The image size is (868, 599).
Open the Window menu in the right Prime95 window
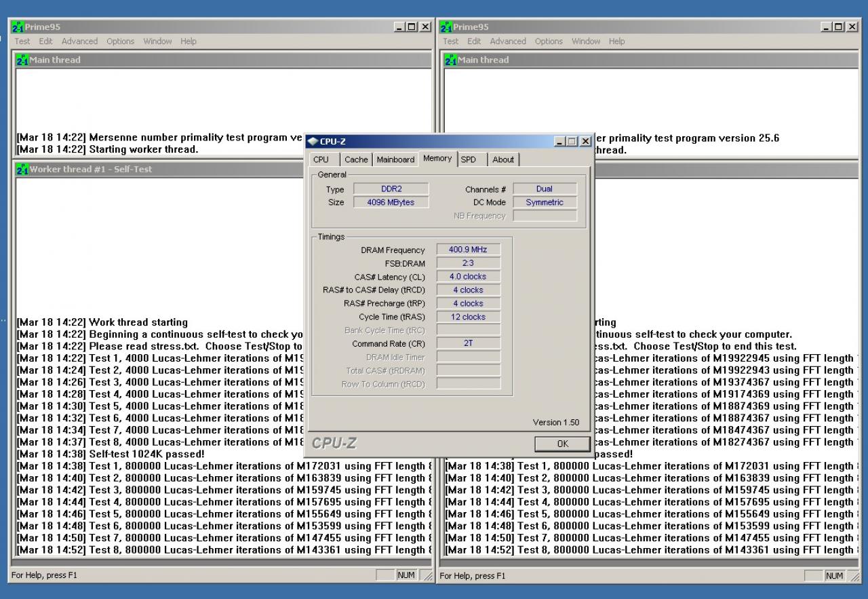pyautogui.click(x=586, y=41)
